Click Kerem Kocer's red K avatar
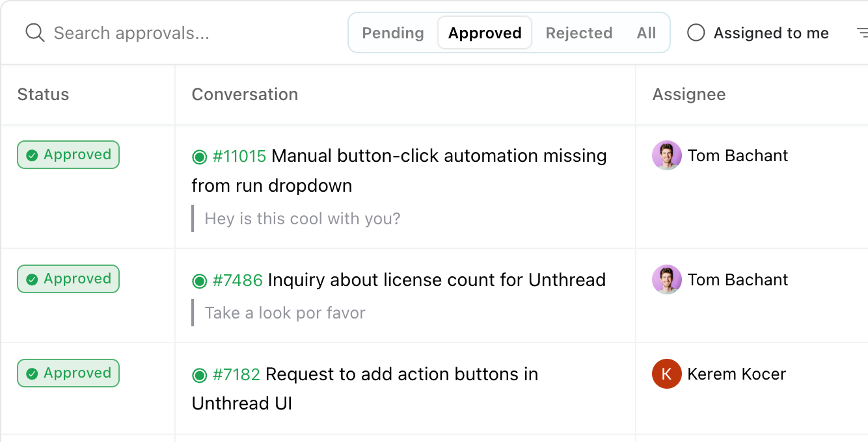 pos(666,374)
